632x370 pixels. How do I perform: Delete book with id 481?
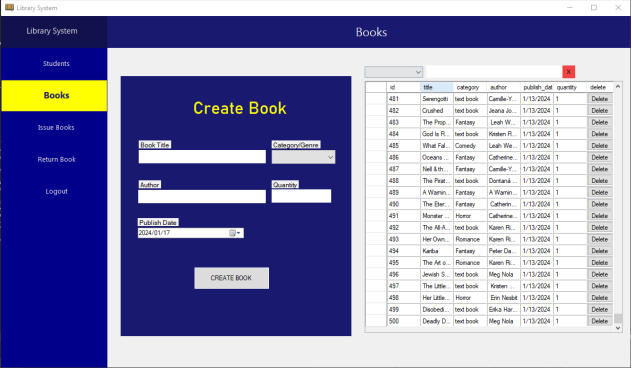599,99
